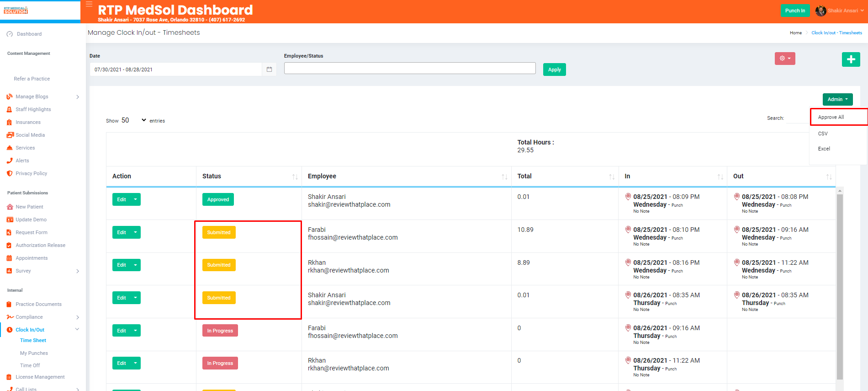Click the Approved status badge
Viewport: 868px width, 391px height.
[x=218, y=199]
